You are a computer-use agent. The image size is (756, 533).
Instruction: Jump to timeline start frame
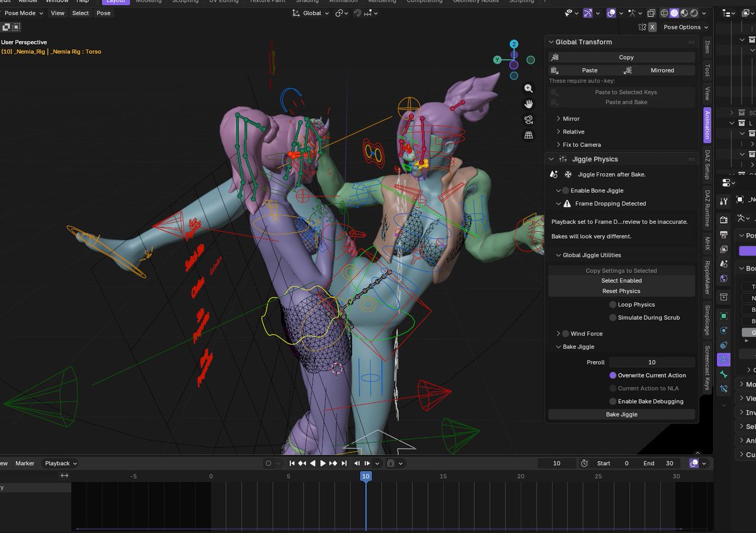pos(292,463)
